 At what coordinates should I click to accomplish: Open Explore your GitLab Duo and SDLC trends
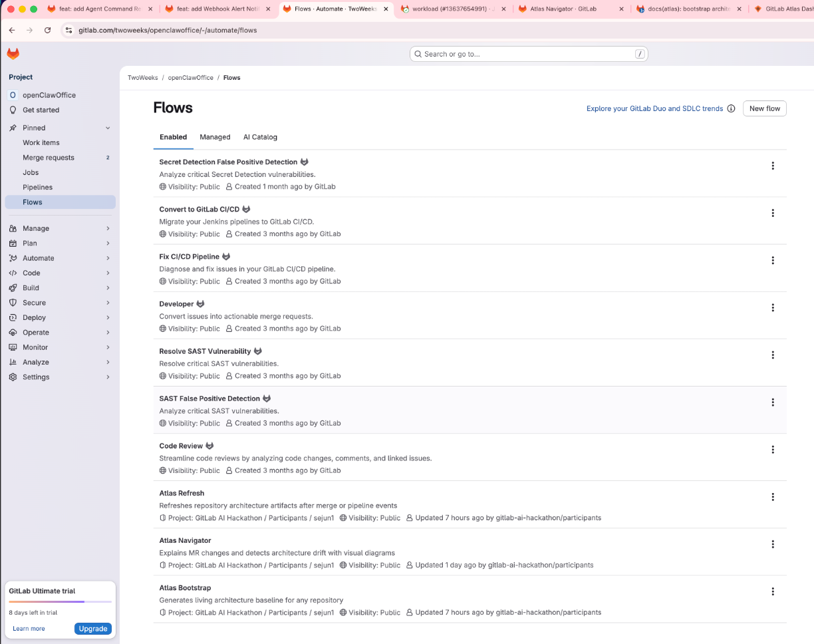click(654, 108)
